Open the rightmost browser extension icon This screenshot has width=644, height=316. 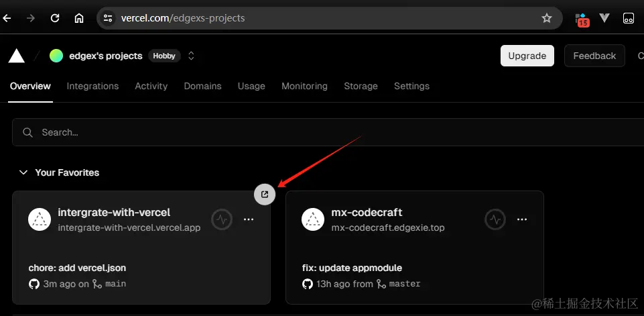629,18
